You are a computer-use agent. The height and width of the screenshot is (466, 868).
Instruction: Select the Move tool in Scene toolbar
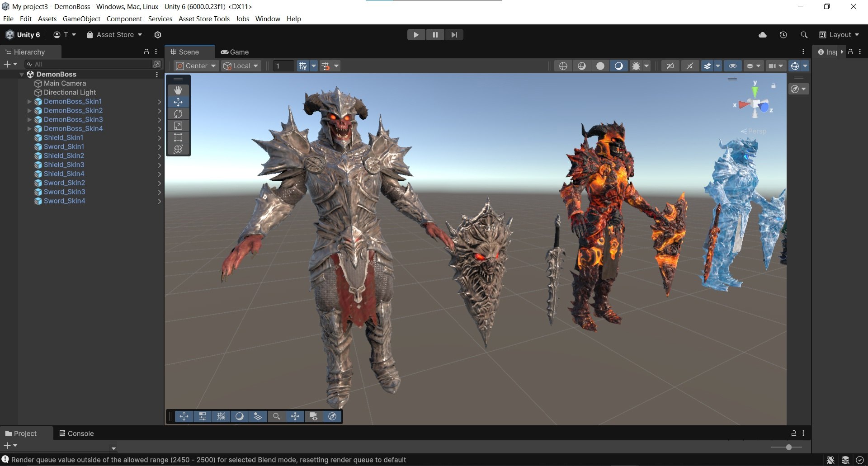(178, 102)
